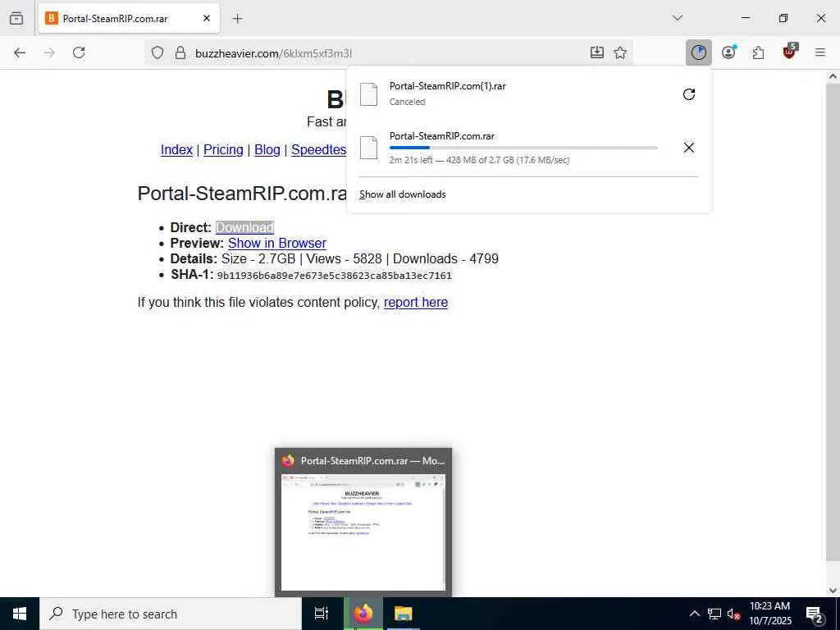Open the Firefox hamburger menu
840x630 pixels.
[820, 52]
